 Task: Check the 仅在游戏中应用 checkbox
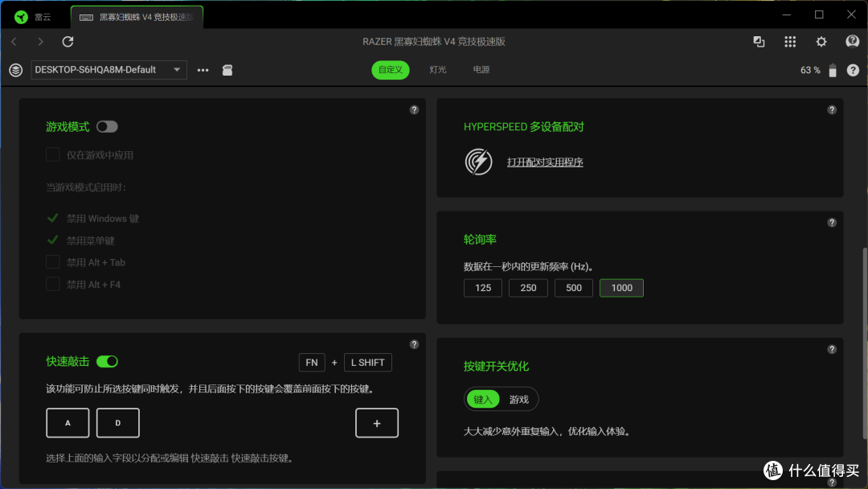tap(52, 154)
